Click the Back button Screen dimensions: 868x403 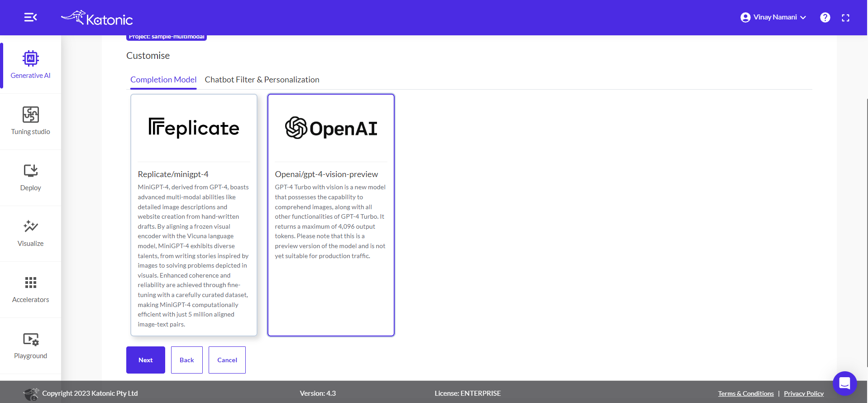pos(187,360)
